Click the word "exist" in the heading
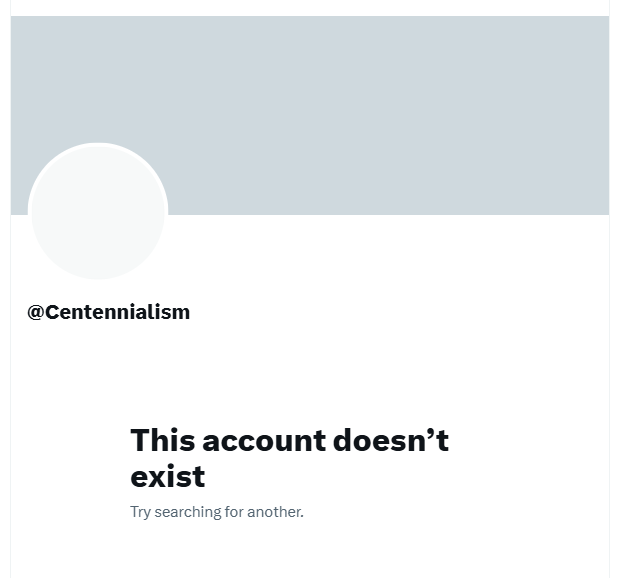 coord(168,476)
